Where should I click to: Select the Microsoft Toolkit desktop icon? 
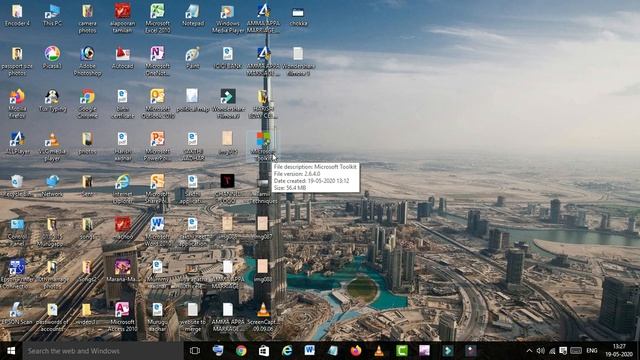click(x=263, y=146)
